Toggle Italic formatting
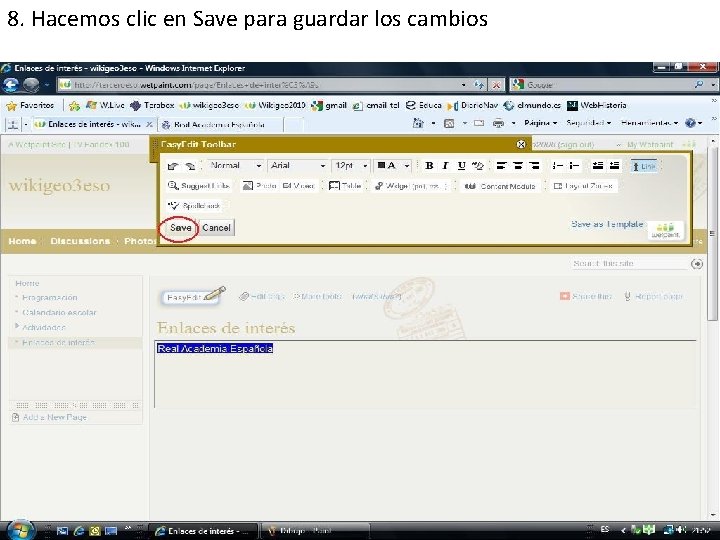720x540 pixels. coord(445,166)
